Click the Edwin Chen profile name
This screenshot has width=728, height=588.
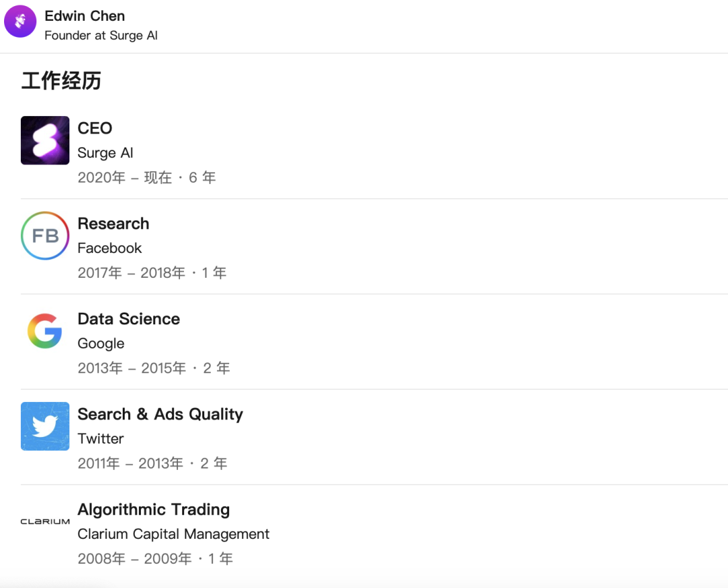(x=84, y=16)
